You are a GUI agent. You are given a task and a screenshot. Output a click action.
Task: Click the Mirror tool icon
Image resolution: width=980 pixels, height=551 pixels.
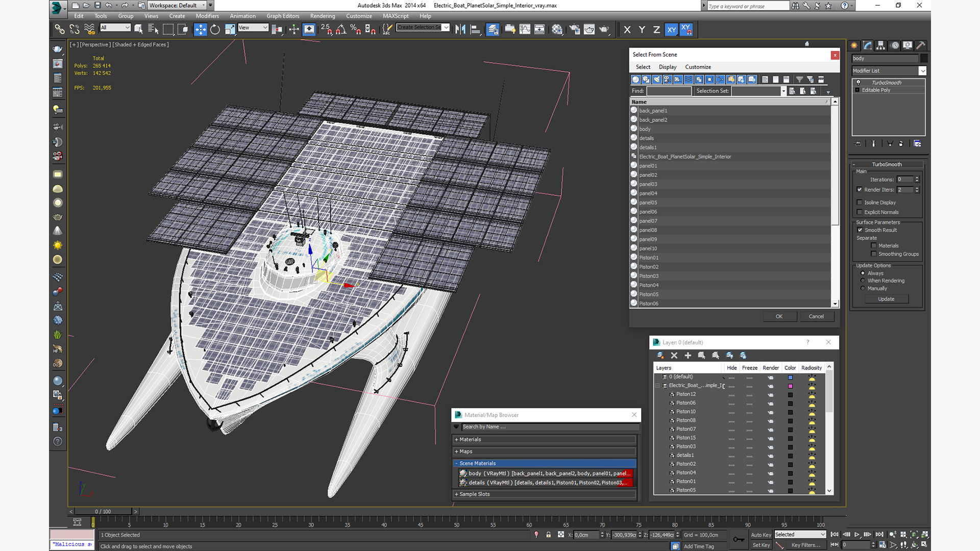pos(460,29)
